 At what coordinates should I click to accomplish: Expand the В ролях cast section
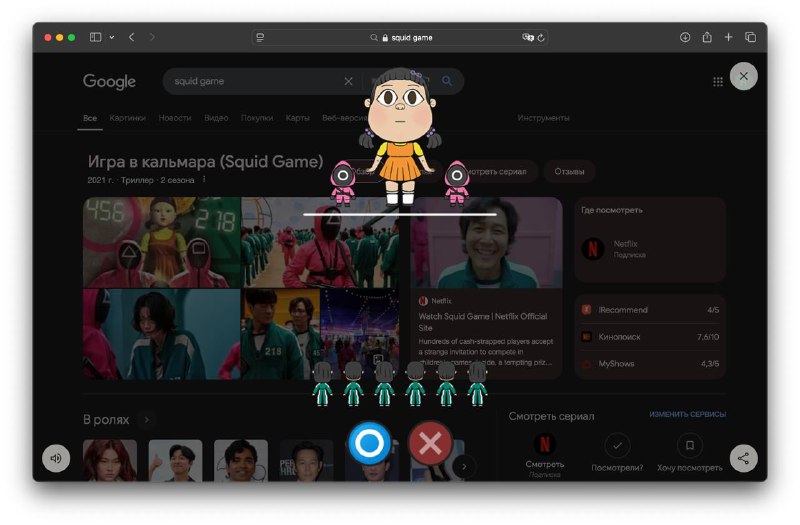coord(146,420)
